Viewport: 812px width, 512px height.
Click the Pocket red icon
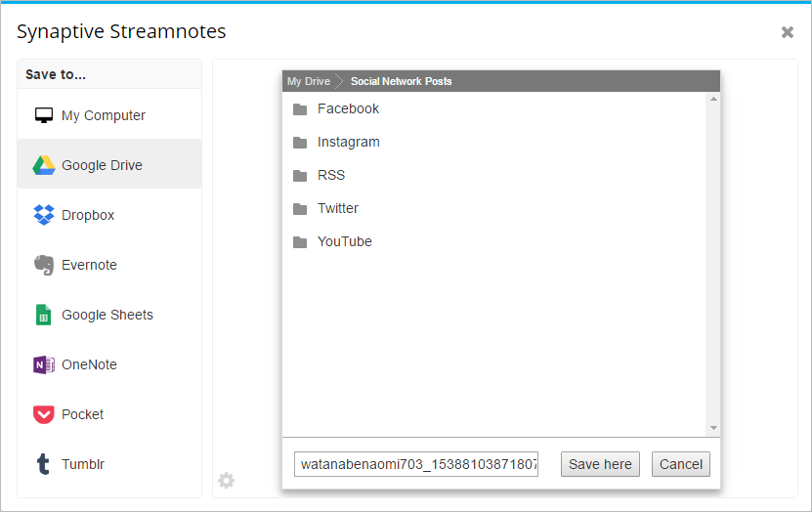tap(44, 414)
